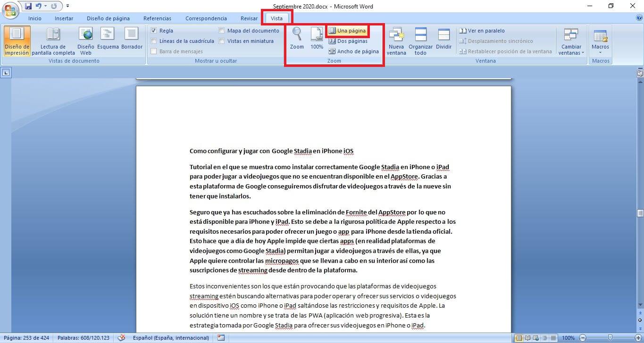Go to the Diseño de página tab
Viewport: 644px width, 343px height.
108,18
